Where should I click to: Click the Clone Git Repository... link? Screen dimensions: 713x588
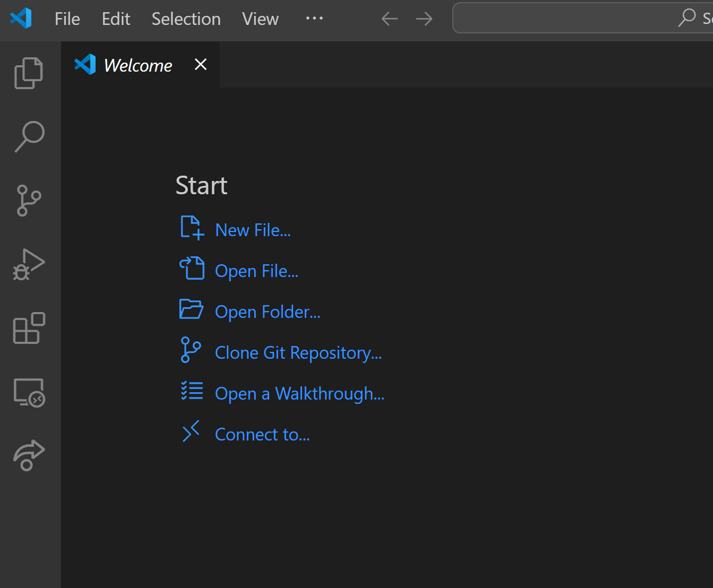[298, 353]
